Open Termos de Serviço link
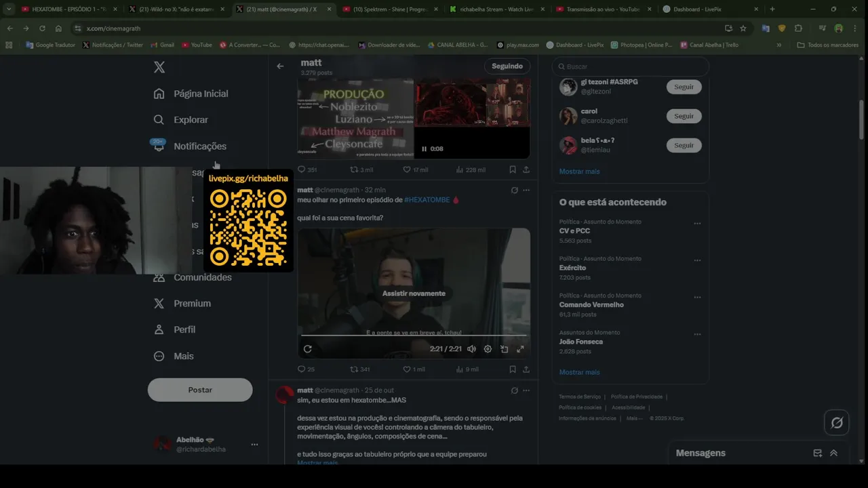The width and height of the screenshot is (868, 488). 579,396
